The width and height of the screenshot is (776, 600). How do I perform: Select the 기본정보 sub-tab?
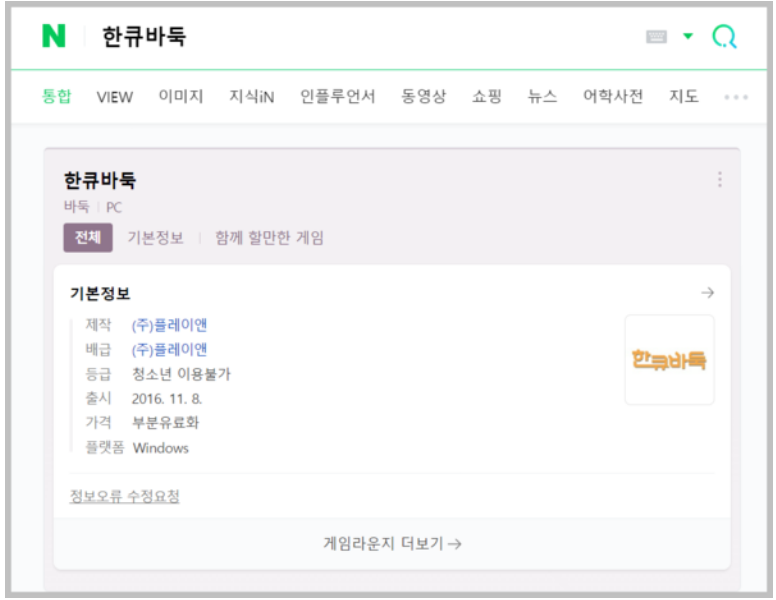coord(155,238)
